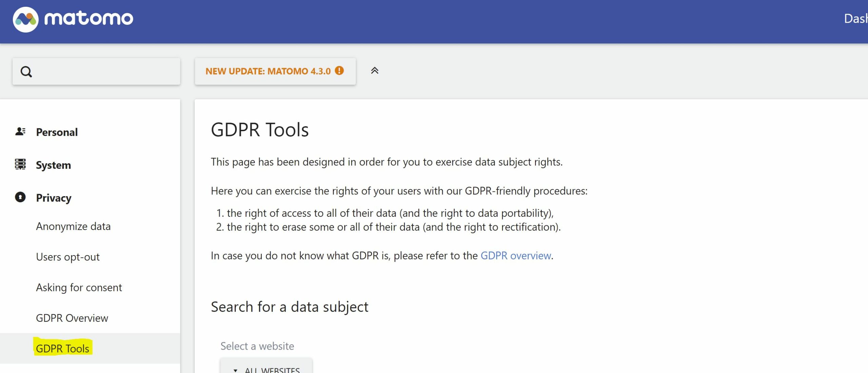Collapse the top bar with double chevron

tap(375, 70)
